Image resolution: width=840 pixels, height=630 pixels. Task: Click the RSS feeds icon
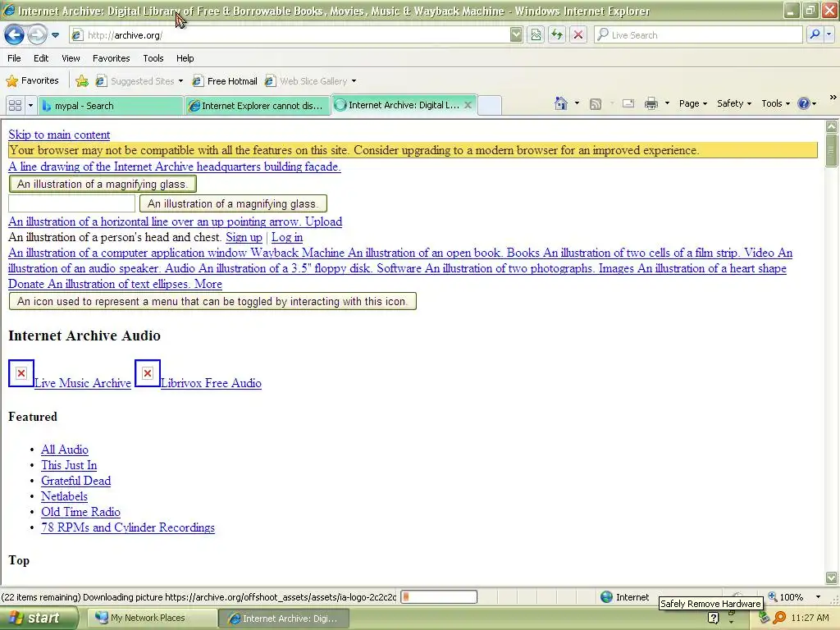point(596,104)
